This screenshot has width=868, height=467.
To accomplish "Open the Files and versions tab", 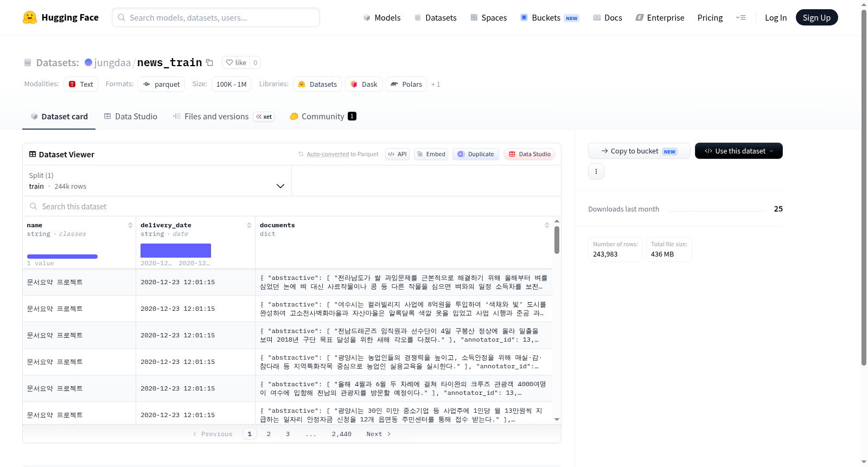I will [x=224, y=117].
